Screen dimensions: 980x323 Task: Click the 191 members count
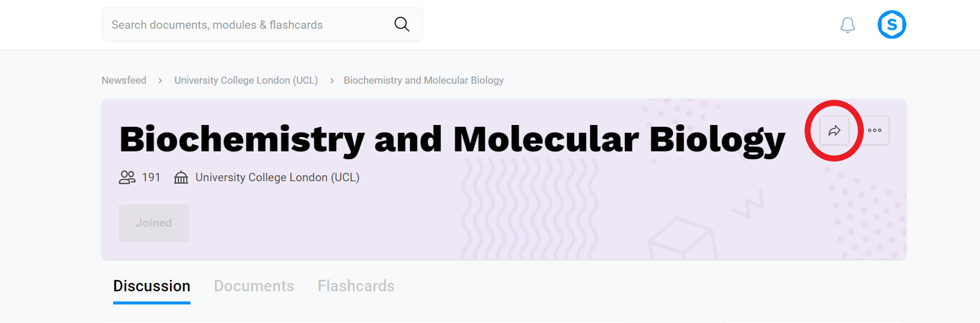(x=151, y=178)
